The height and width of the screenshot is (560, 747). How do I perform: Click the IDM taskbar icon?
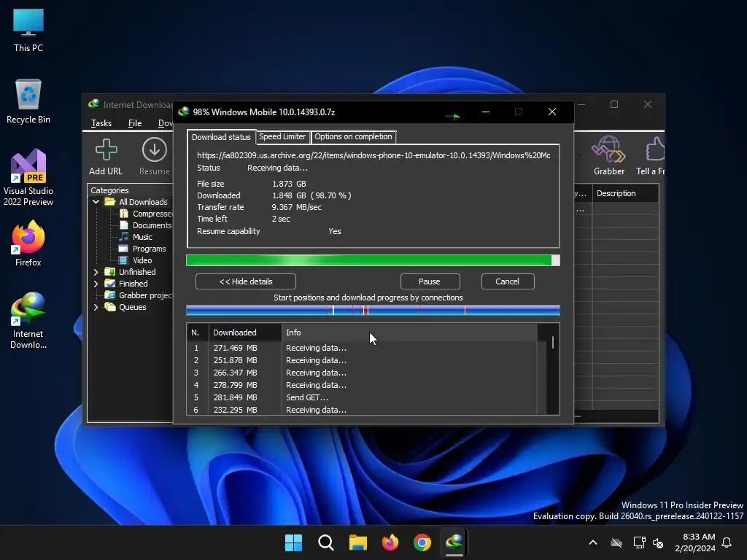[x=454, y=542]
